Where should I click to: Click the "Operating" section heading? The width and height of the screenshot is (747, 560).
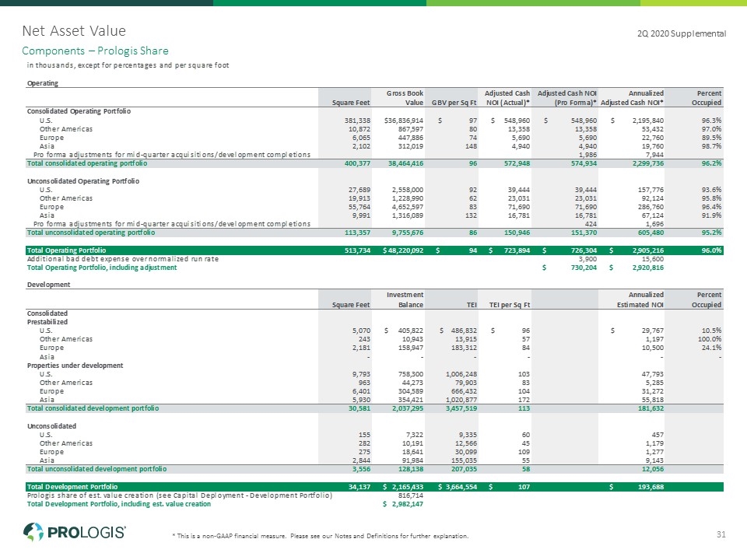(42, 83)
